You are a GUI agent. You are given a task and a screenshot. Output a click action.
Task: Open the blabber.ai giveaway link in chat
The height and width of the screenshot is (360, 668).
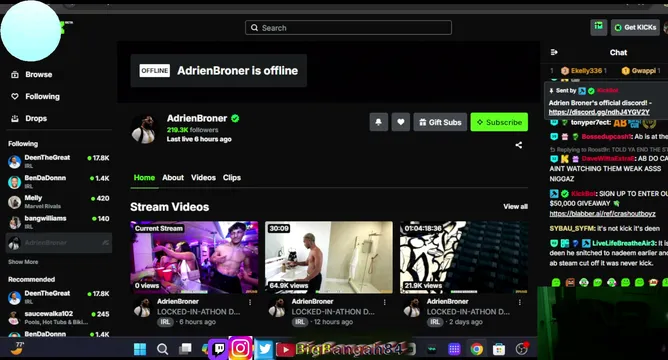click(602, 213)
